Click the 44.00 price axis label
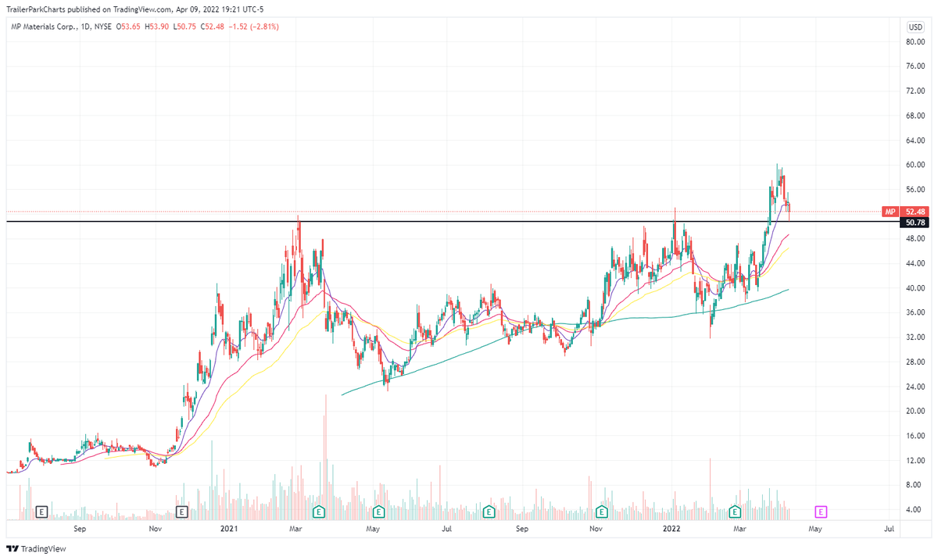The width and height of the screenshot is (938, 560). click(x=915, y=263)
